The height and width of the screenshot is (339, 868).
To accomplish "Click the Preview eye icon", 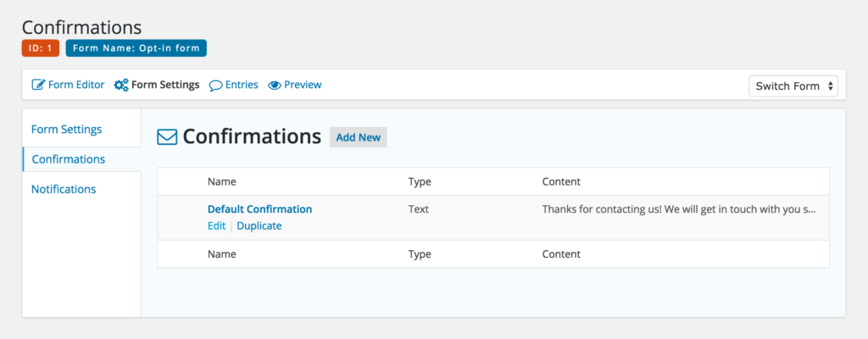I will tap(275, 86).
